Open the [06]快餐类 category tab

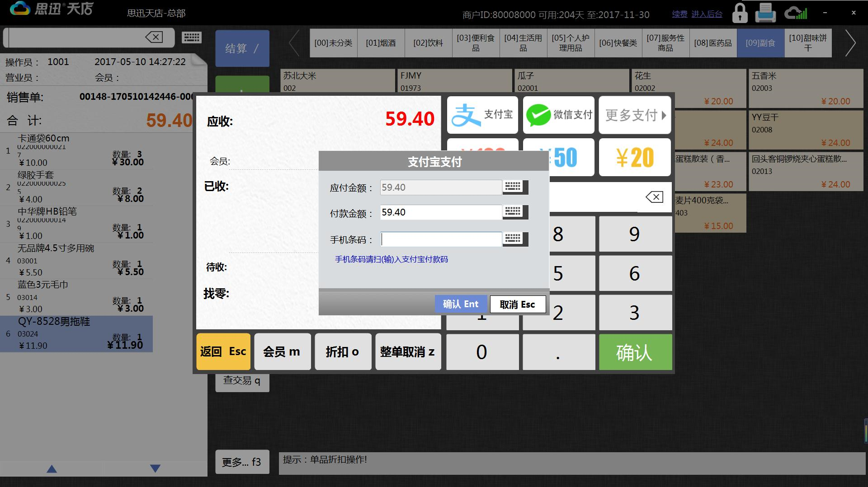click(618, 43)
